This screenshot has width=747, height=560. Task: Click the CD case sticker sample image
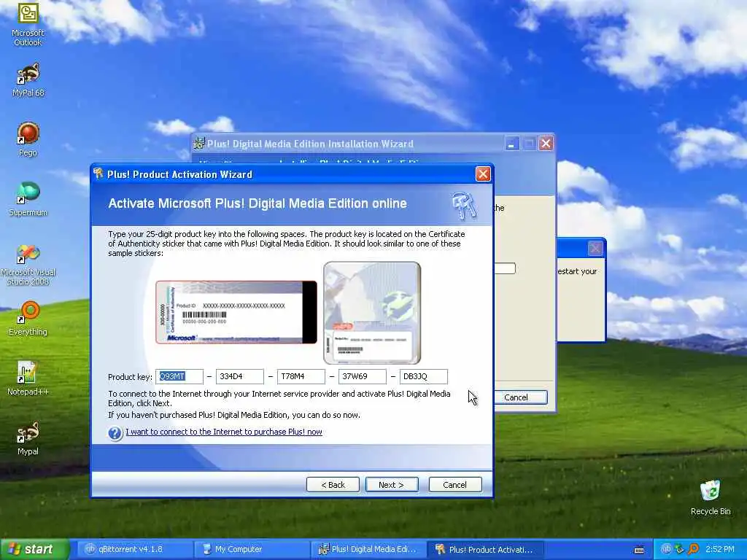pos(372,313)
